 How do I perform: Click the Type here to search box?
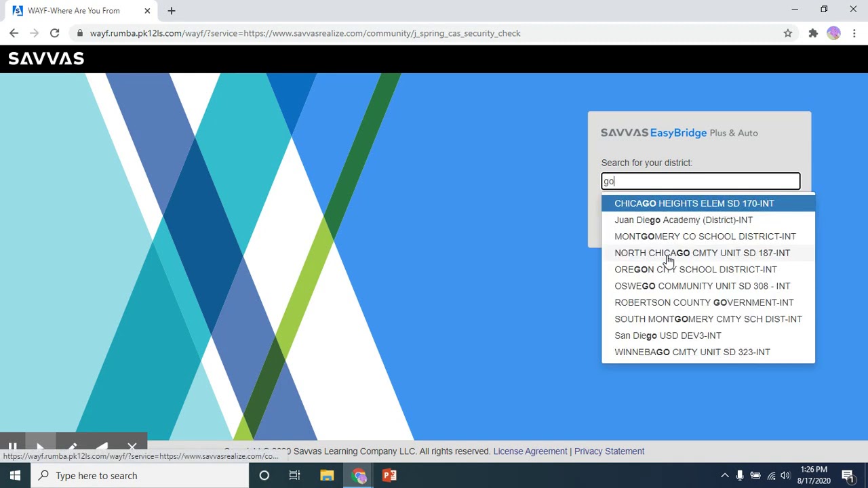pos(140,476)
